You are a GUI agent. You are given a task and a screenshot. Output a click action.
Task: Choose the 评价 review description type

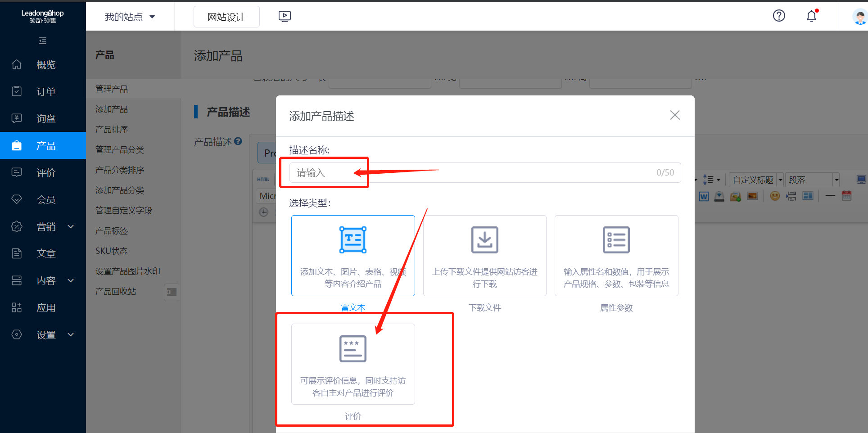coord(353,364)
